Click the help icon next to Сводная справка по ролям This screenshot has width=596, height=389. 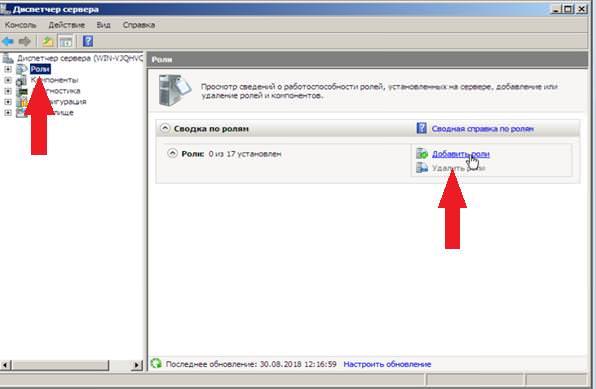pos(421,128)
